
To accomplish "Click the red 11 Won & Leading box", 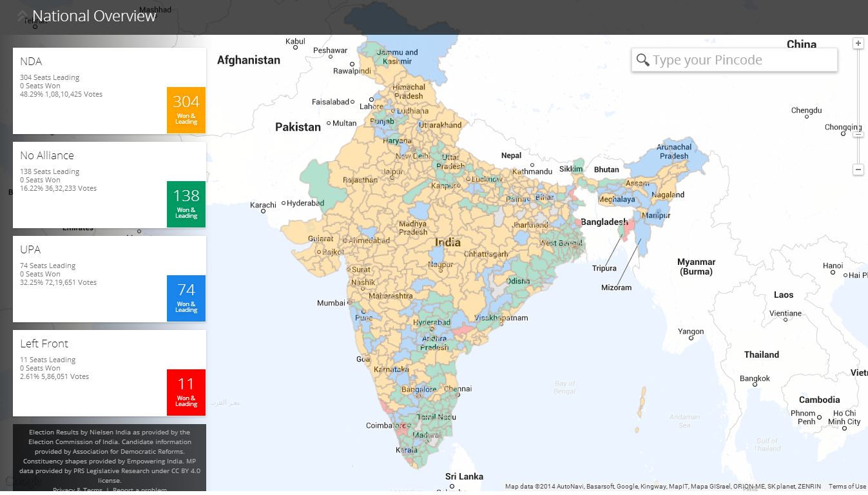I will (x=186, y=393).
